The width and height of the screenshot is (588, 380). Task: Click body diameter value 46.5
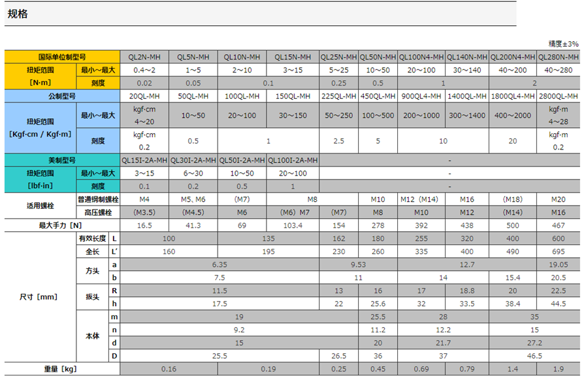534,356
